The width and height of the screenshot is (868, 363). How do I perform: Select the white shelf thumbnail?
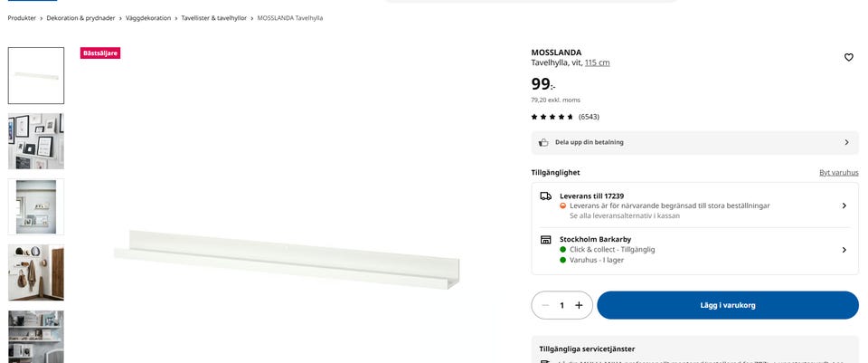36,75
